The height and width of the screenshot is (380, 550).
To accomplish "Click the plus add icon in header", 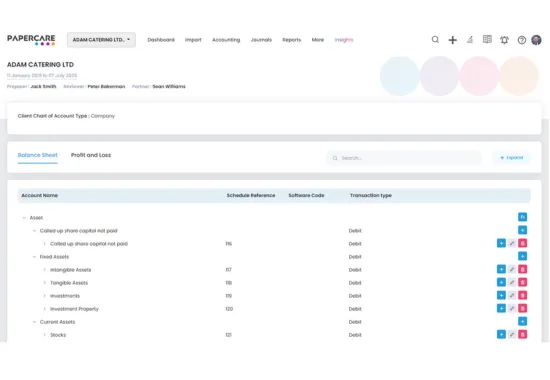I will pyautogui.click(x=452, y=40).
